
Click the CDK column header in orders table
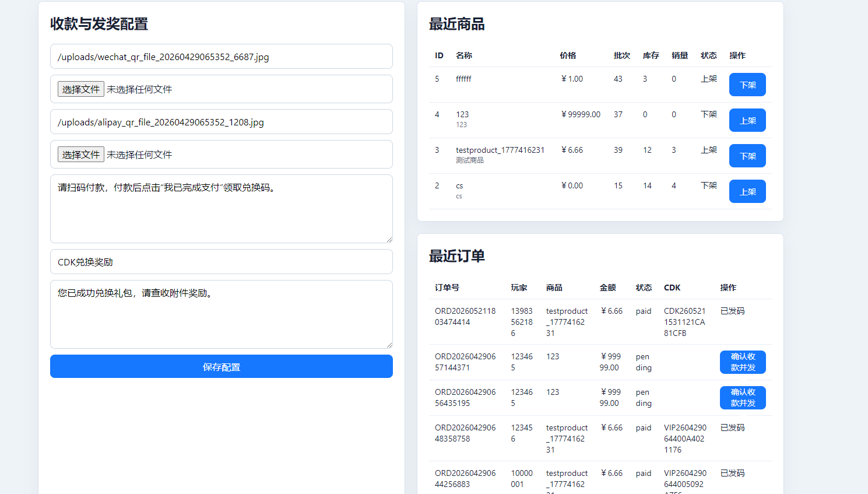pos(672,288)
